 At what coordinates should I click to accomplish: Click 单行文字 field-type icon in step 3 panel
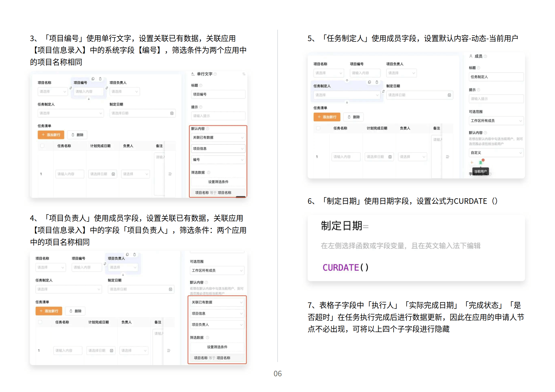193,74
